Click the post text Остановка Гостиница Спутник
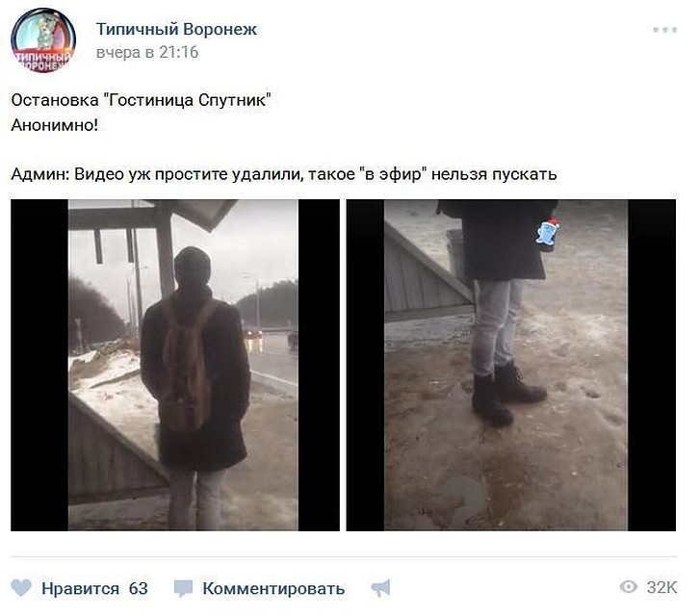Viewport: 700px width, 616px height. 142,99
